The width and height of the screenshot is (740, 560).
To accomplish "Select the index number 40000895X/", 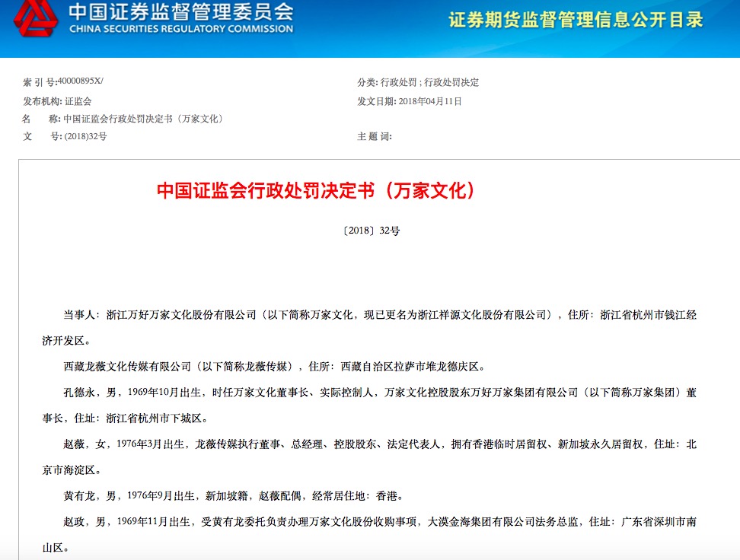I will click(80, 81).
